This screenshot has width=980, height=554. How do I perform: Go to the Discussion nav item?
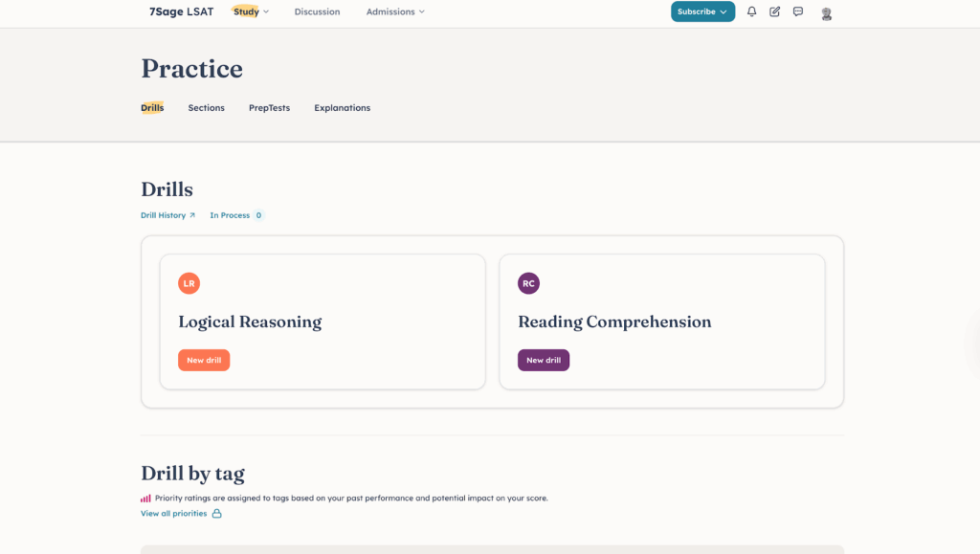(x=317, y=11)
